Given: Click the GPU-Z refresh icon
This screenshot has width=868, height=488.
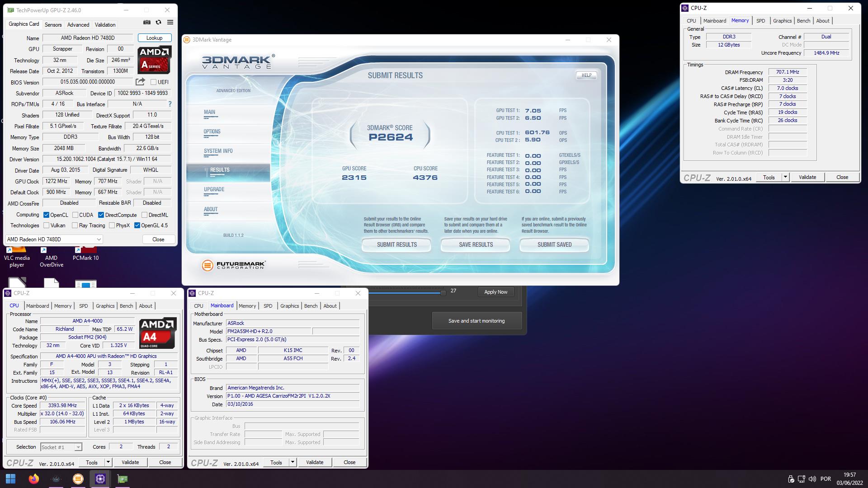Looking at the screenshot, I should pos(158,22).
